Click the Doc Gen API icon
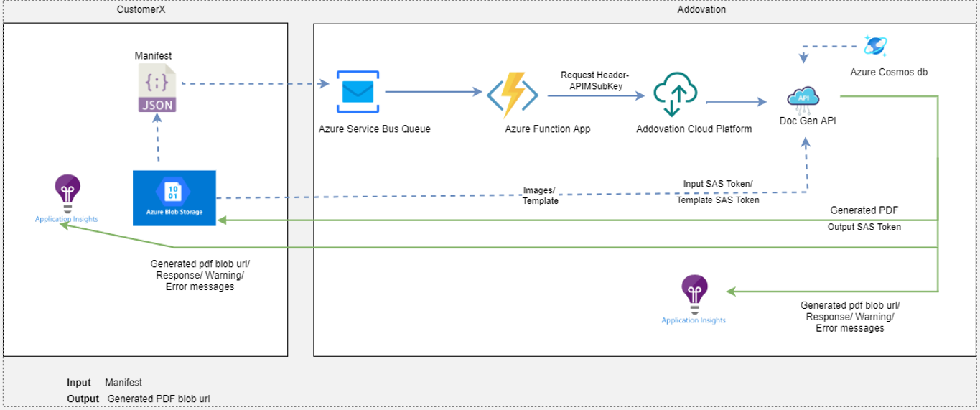The height and width of the screenshot is (410, 980). [x=804, y=98]
